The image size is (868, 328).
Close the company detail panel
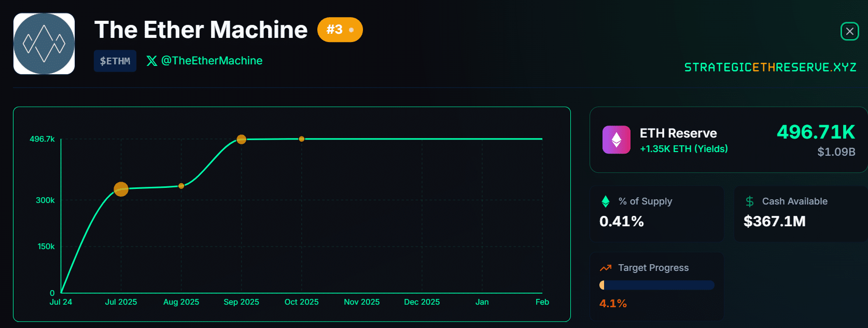click(849, 31)
